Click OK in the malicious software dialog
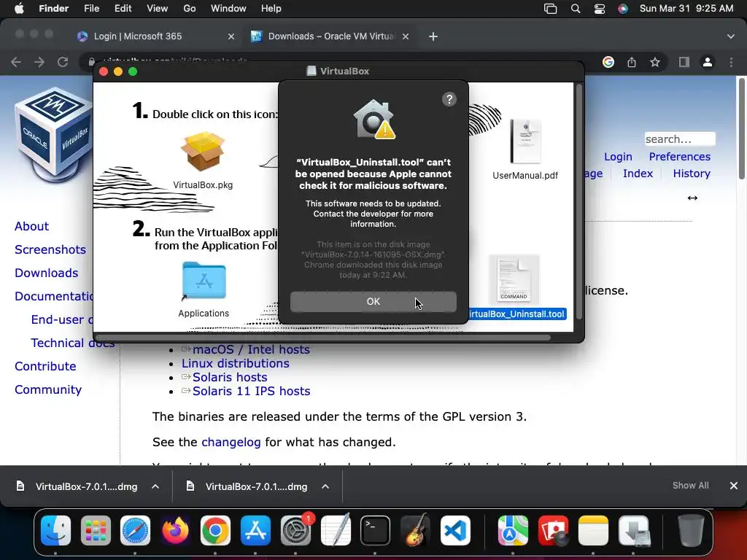The width and height of the screenshot is (747, 560). [373, 301]
